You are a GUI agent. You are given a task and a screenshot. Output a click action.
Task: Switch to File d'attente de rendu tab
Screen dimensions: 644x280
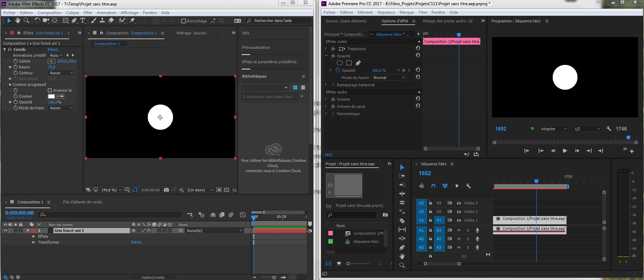(82, 202)
